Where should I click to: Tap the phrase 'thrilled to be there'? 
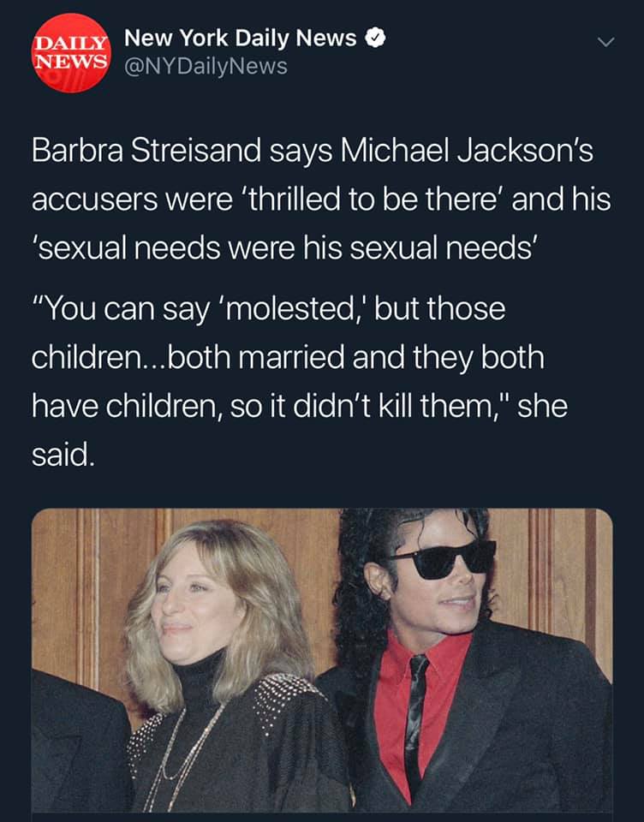[371, 200]
